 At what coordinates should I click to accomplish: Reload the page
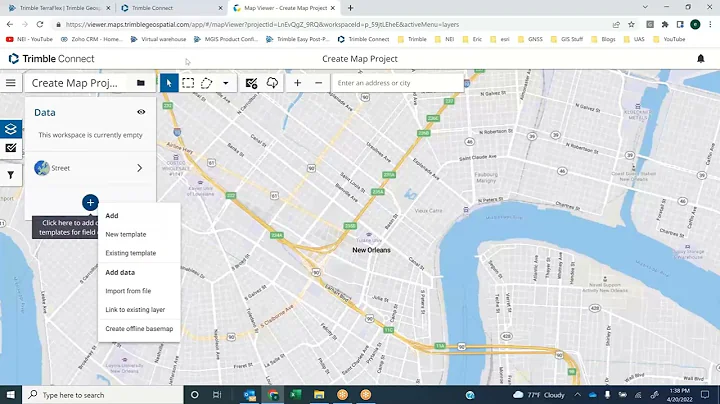pyautogui.click(x=40, y=24)
